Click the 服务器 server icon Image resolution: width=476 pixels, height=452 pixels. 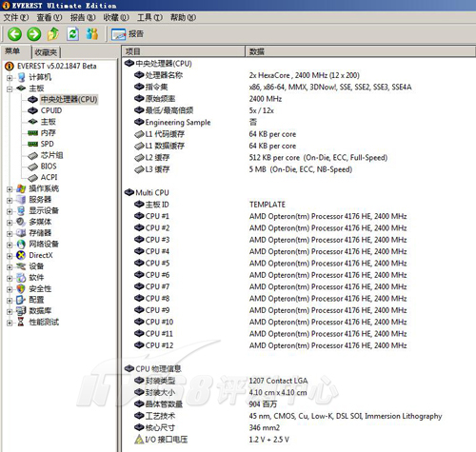click(x=21, y=200)
